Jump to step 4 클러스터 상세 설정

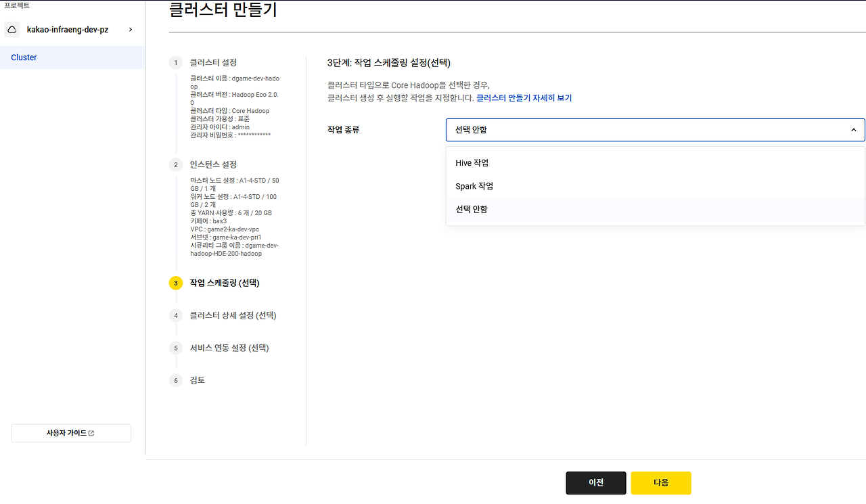(x=233, y=315)
